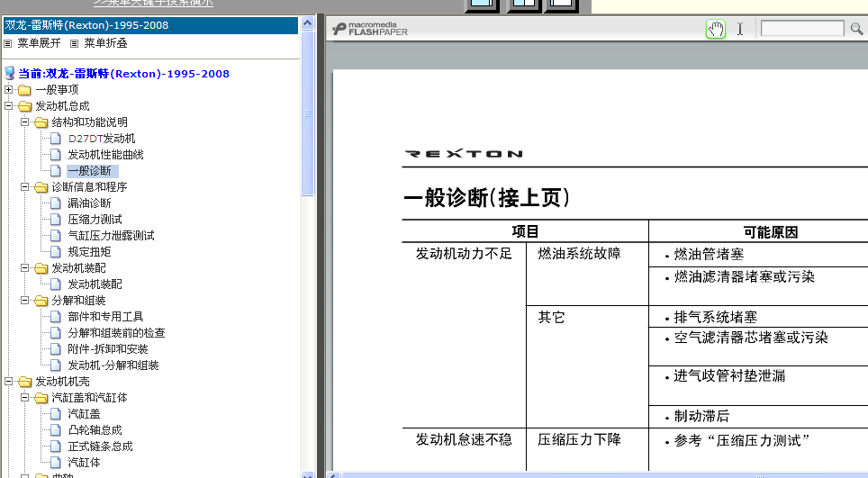This screenshot has height=478, width=868.
Task: Open the 发动机装配 document page
Action: pyautogui.click(x=95, y=284)
